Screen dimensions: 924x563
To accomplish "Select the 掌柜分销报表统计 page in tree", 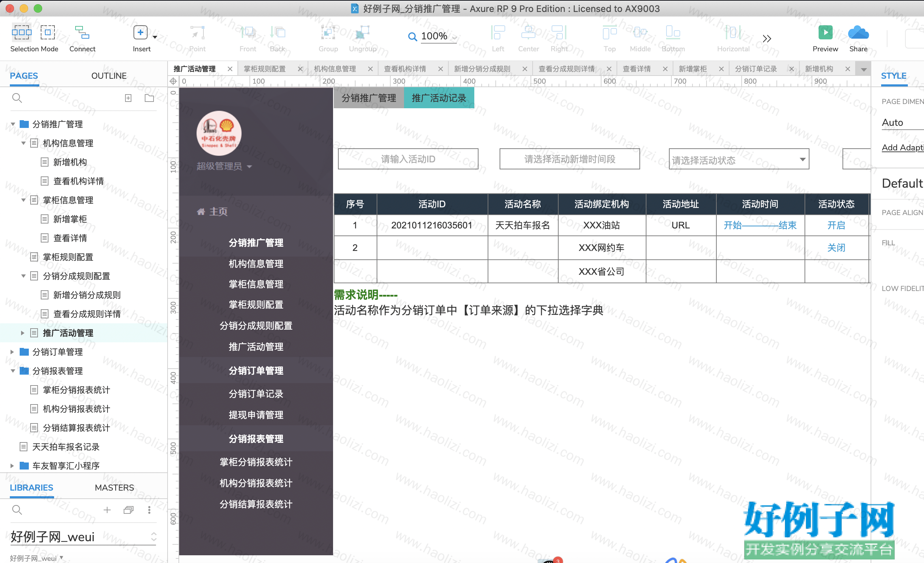I will pyautogui.click(x=77, y=390).
